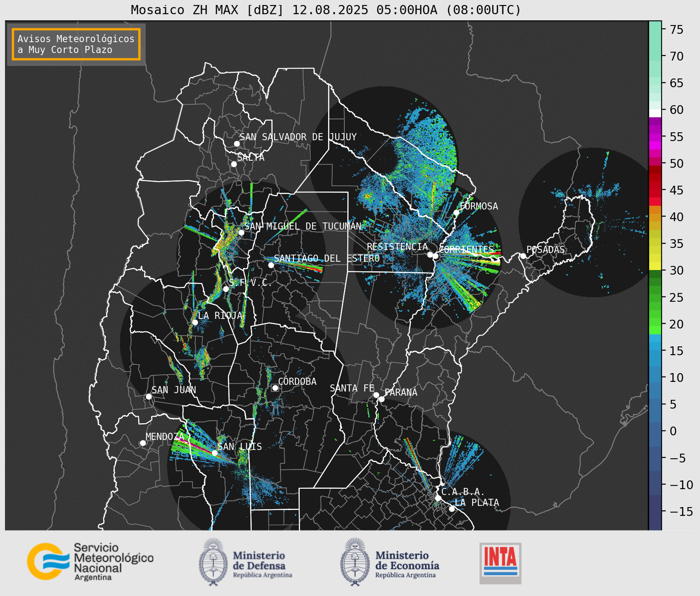Click the Ministerio de Defensa emblem
The width and height of the screenshot is (700, 596).
pos(213,562)
